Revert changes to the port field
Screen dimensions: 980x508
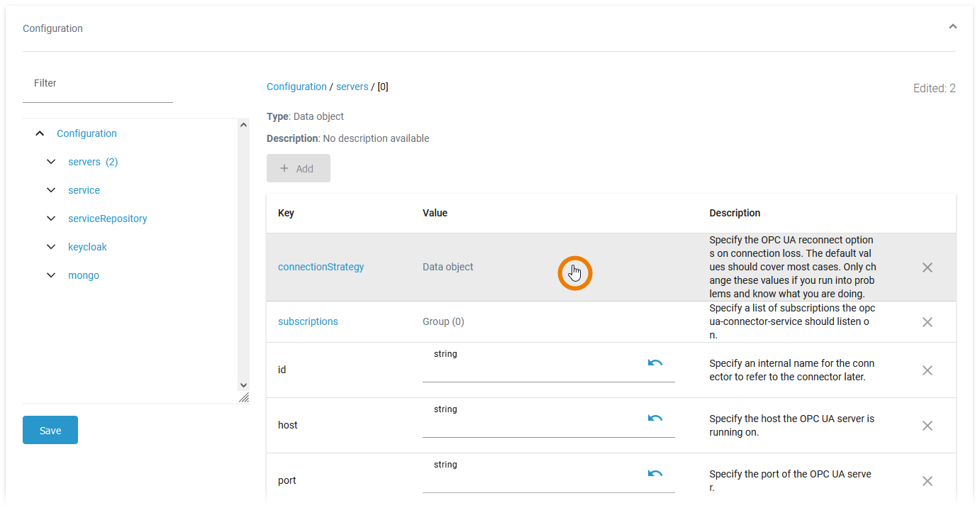[654, 473]
